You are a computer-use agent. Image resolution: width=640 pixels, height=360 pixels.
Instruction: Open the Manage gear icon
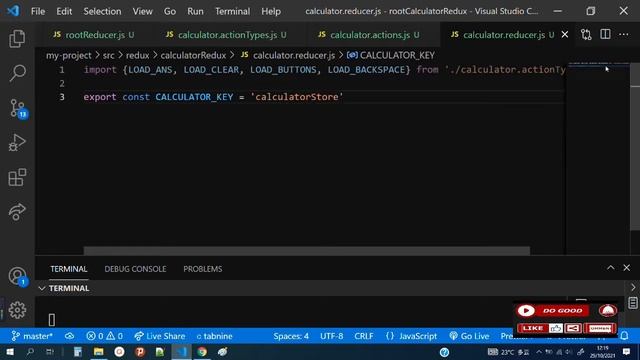click(17, 310)
